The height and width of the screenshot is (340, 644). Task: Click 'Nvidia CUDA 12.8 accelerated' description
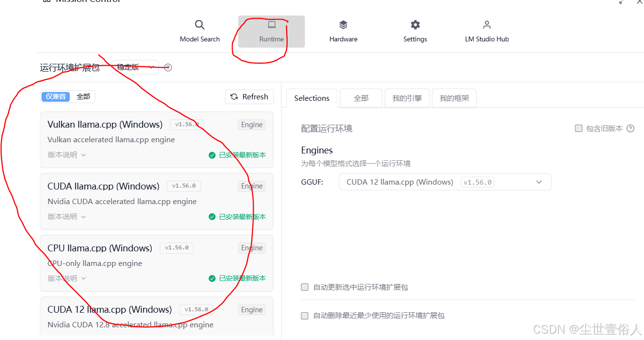point(130,325)
